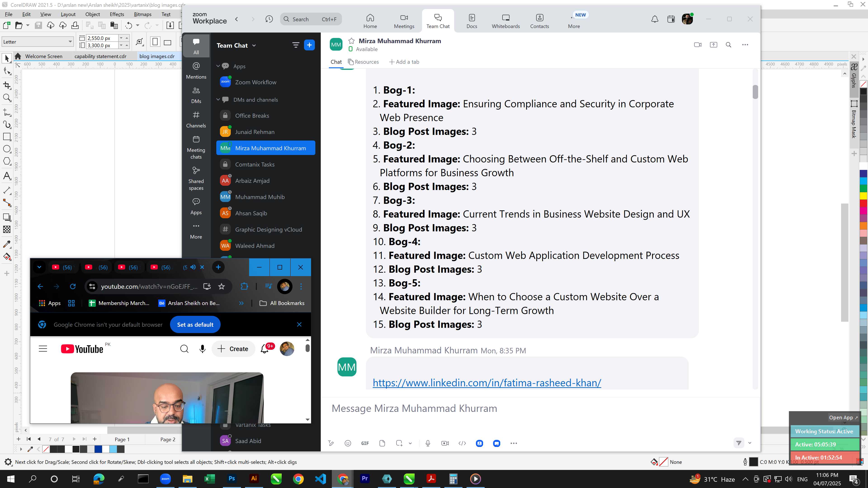Viewport: 868px width, 488px height.
Task: Star Mirza Muhammad Khurram's chat
Action: coord(351,41)
